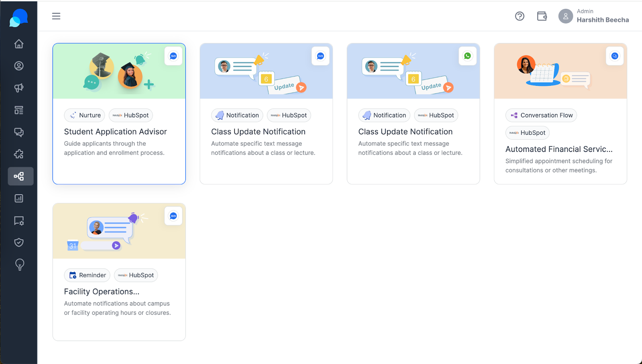
Task: Open the Harshith Beecha account name
Action: 603,20
